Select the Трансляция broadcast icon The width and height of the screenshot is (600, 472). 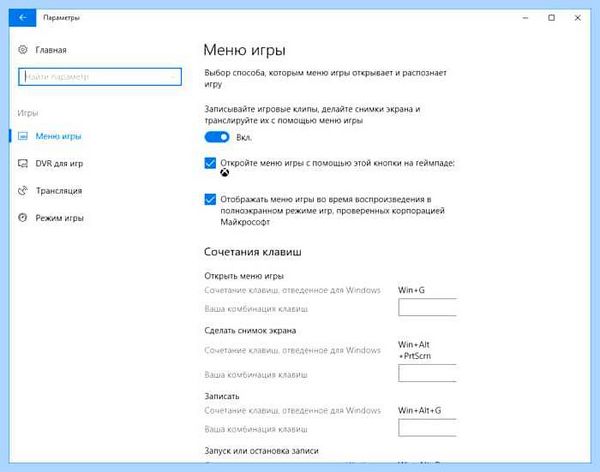click(23, 191)
